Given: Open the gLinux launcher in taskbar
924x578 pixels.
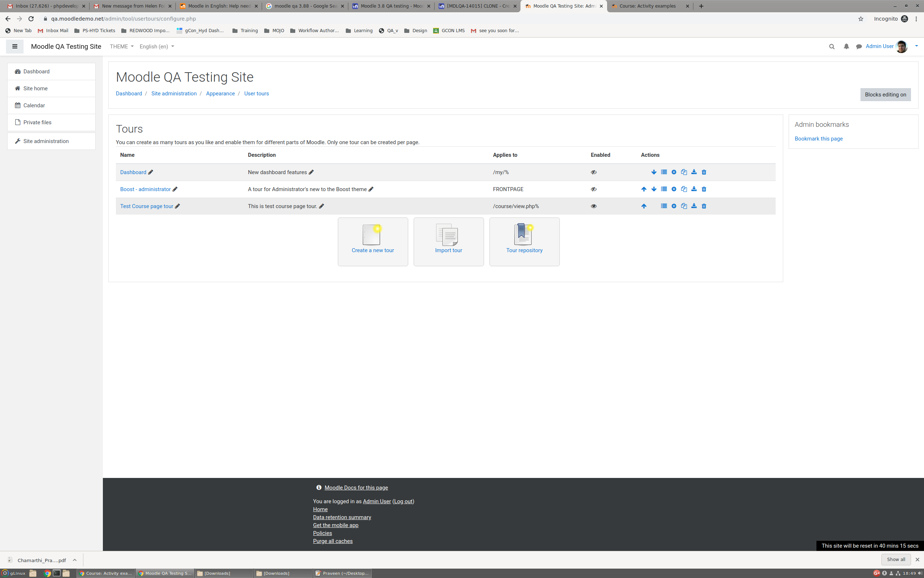Looking at the screenshot, I should point(14,573).
